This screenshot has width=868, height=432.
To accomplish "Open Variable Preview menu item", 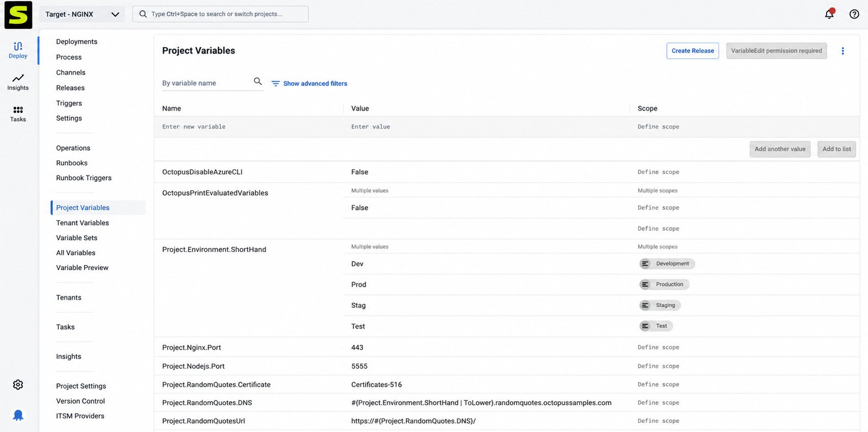I will pos(82,268).
